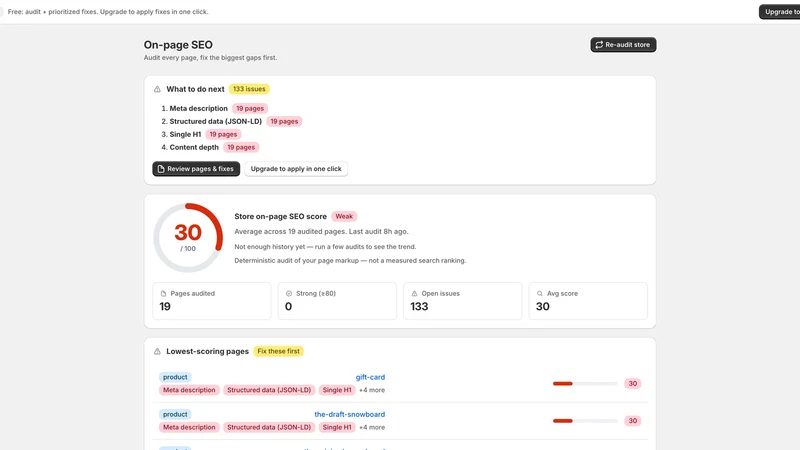800x450 pixels.
Task: Expand +4 more on gift-card row
Action: coord(372,390)
